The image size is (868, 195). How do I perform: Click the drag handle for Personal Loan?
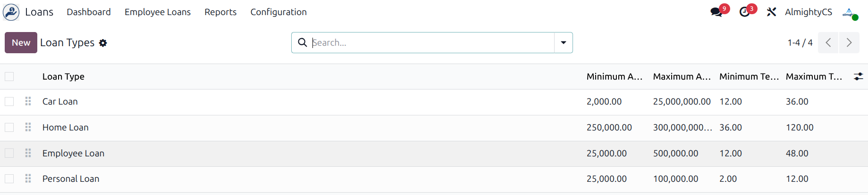pyautogui.click(x=28, y=179)
